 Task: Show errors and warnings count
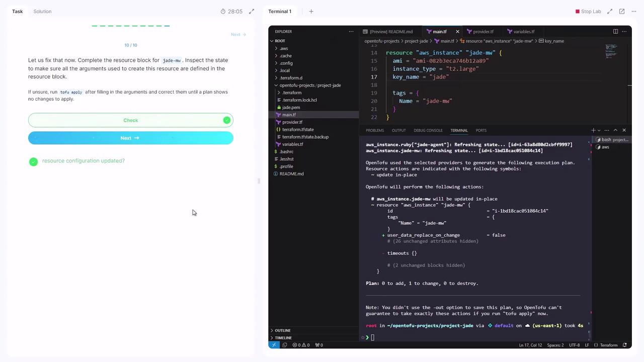(301, 345)
